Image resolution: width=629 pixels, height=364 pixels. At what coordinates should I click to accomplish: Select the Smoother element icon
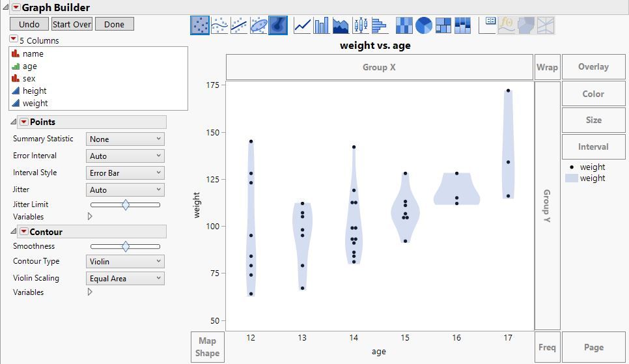[x=219, y=25]
